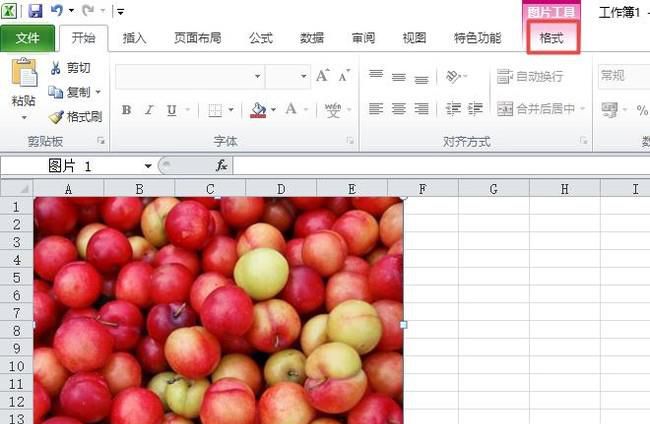
Task: Open the 剪贴板 clipboard dialog launcher
Action: [x=101, y=141]
